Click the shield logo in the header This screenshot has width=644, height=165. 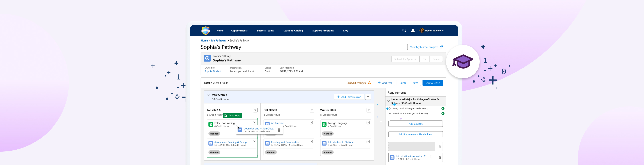click(206, 31)
